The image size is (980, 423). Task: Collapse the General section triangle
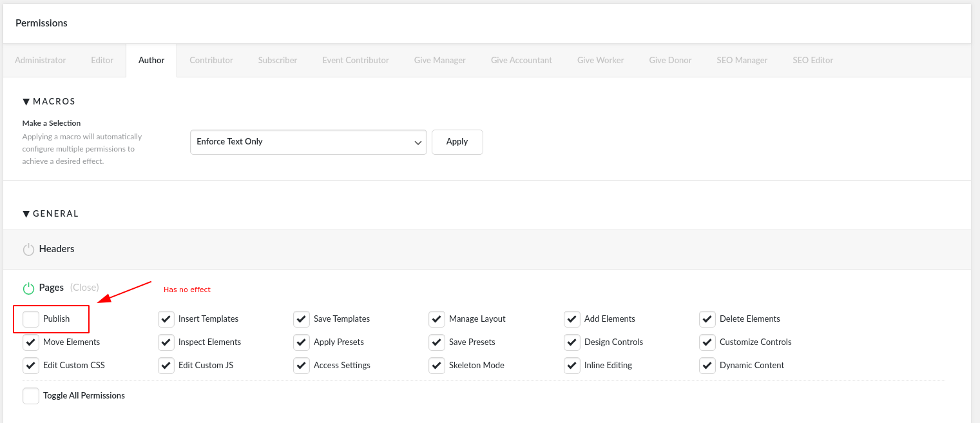[x=26, y=214]
